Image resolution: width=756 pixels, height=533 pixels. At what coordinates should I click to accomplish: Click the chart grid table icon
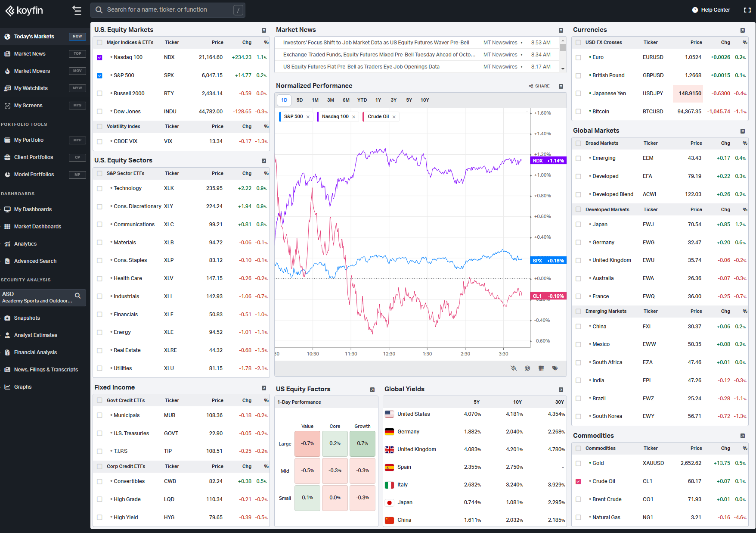pos(541,368)
